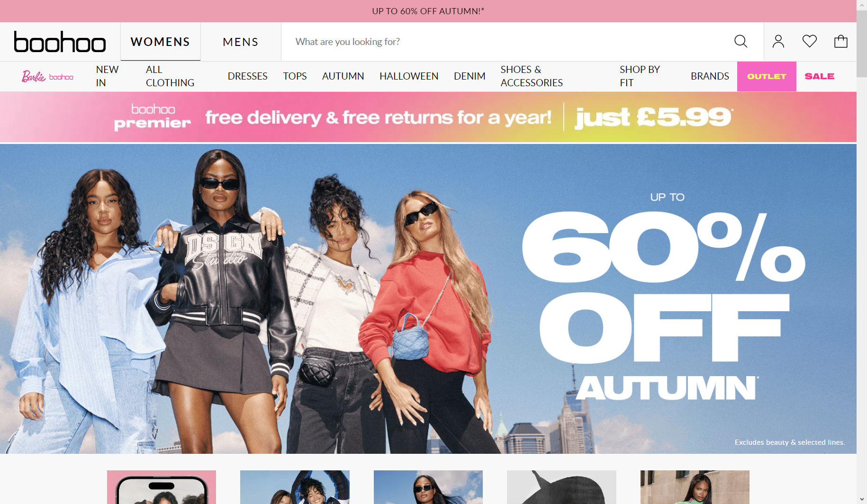Open the shopping bag icon
Screen dimensions: 867x504
pyautogui.click(x=841, y=42)
